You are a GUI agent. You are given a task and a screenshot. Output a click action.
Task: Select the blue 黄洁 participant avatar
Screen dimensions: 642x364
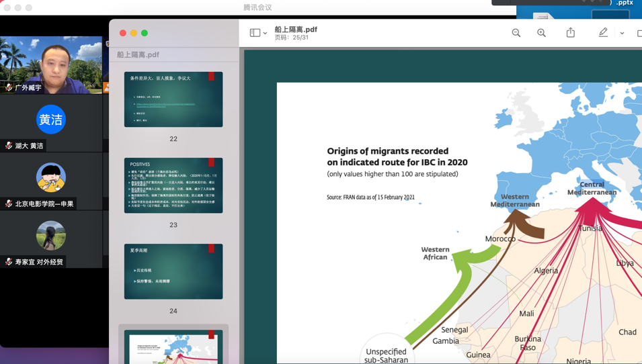pyautogui.click(x=51, y=120)
